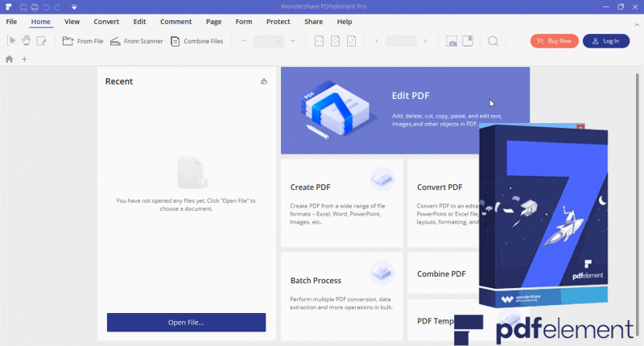Open the File menu
The height and width of the screenshot is (346, 644).
(x=11, y=22)
